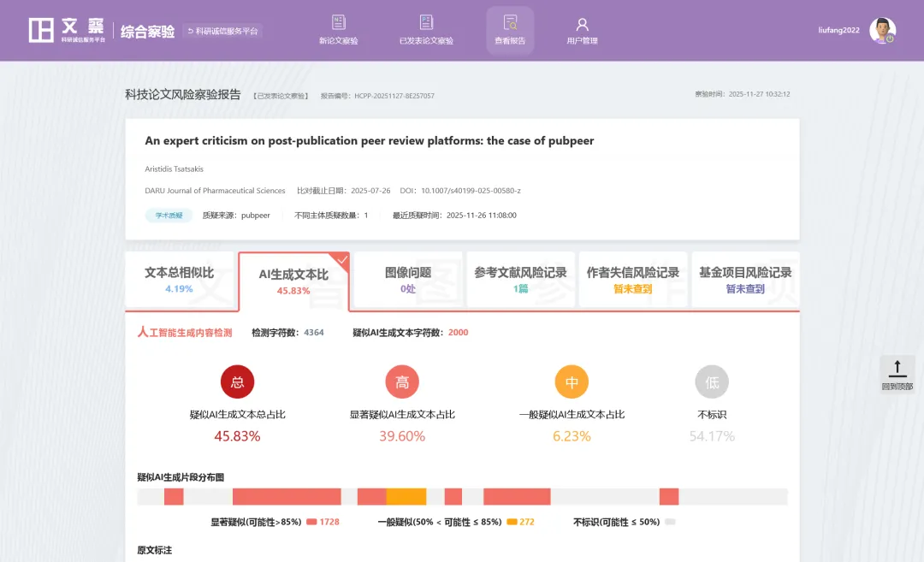Open 参考文献风险记录 tab

click(520, 280)
